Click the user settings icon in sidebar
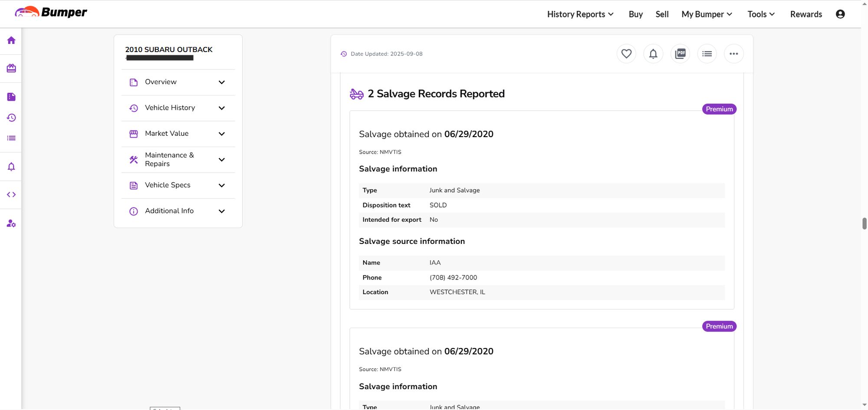The image size is (868, 410). pyautogui.click(x=11, y=224)
